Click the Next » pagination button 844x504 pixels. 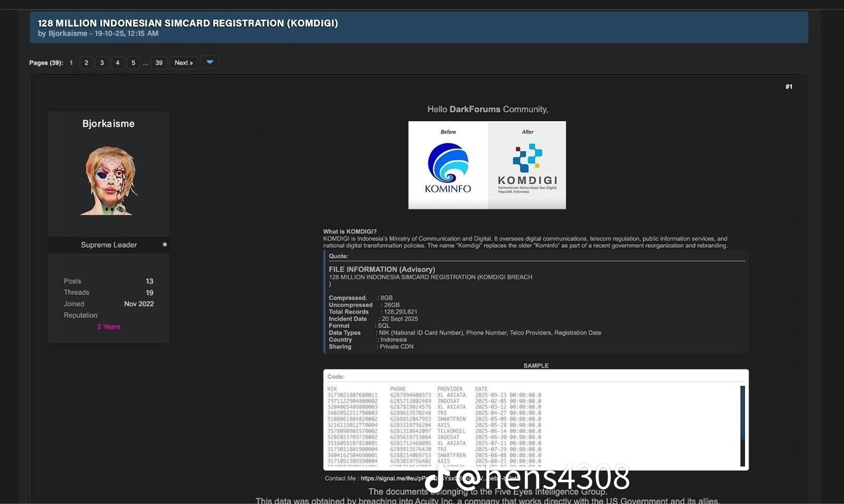point(184,63)
